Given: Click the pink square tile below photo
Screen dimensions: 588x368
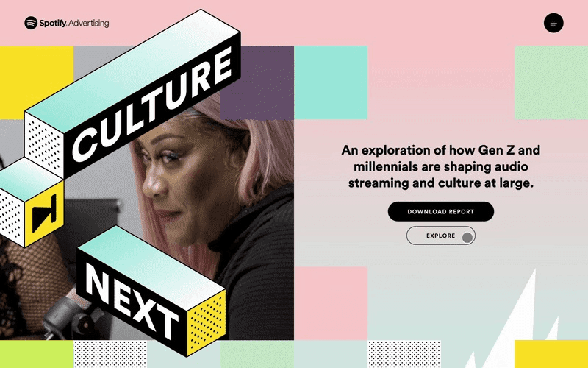Looking at the screenshot, I should coord(331,303).
